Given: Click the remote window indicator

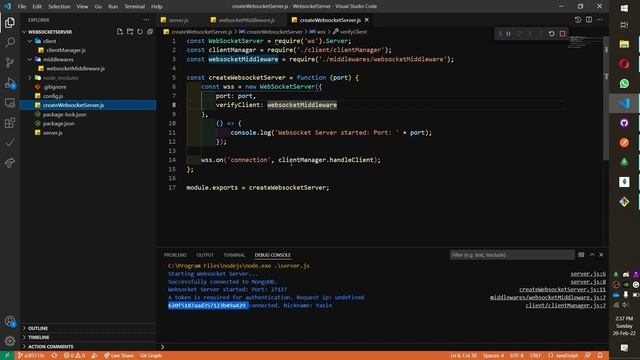Looking at the screenshot, I should tap(7, 356).
